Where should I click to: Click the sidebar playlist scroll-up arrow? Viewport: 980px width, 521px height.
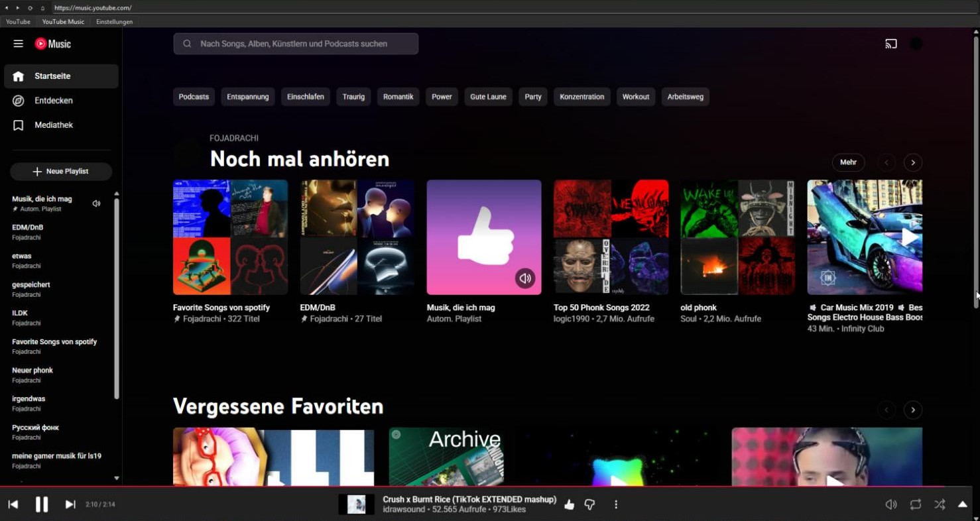(117, 194)
